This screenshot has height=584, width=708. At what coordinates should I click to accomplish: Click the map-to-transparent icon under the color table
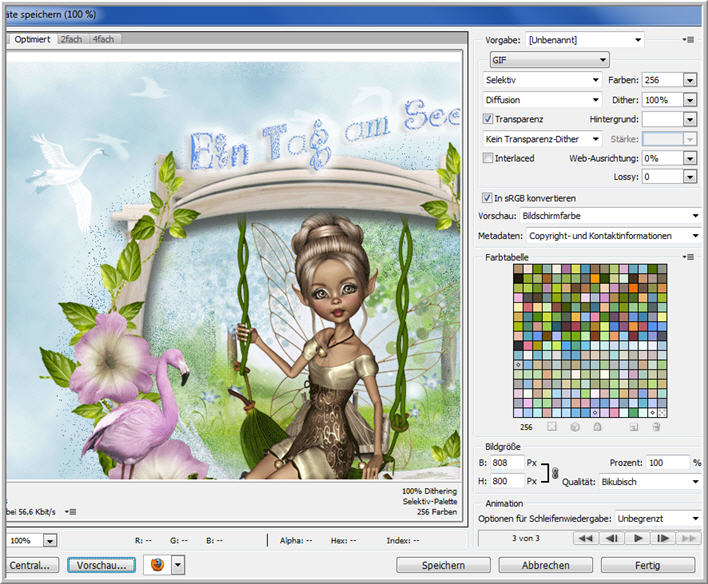[552, 426]
